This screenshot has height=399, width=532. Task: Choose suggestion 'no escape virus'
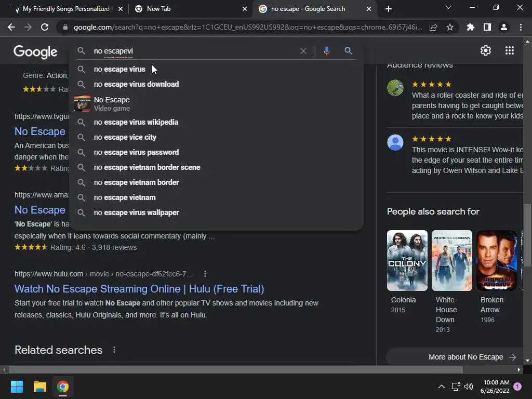pyautogui.click(x=216, y=69)
